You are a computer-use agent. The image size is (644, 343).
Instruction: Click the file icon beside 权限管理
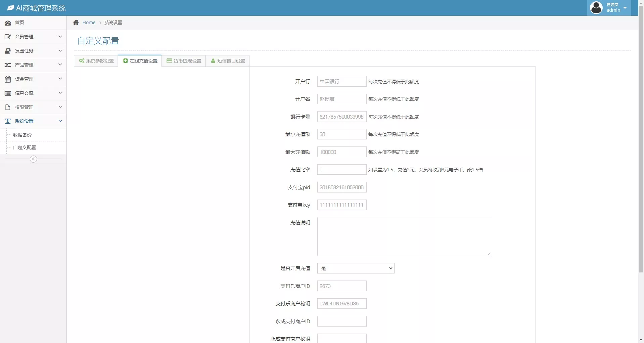pyautogui.click(x=8, y=107)
